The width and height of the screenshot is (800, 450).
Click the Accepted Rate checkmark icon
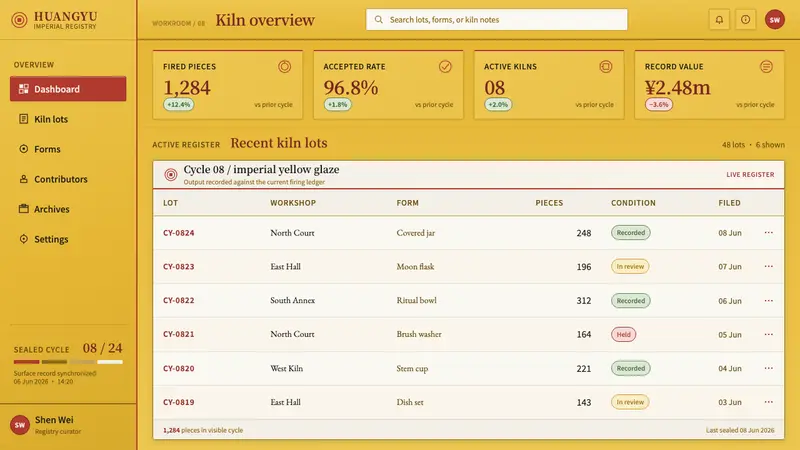click(x=445, y=66)
